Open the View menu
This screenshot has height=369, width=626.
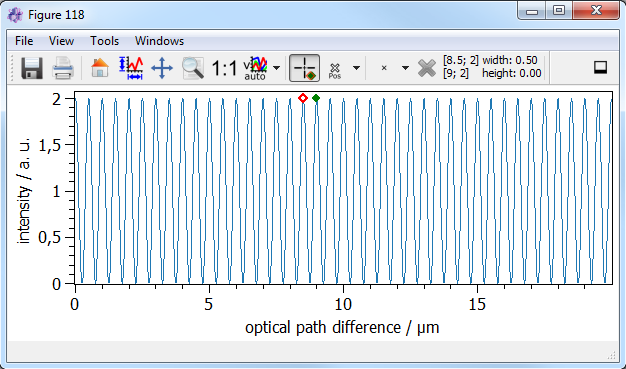(x=61, y=41)
